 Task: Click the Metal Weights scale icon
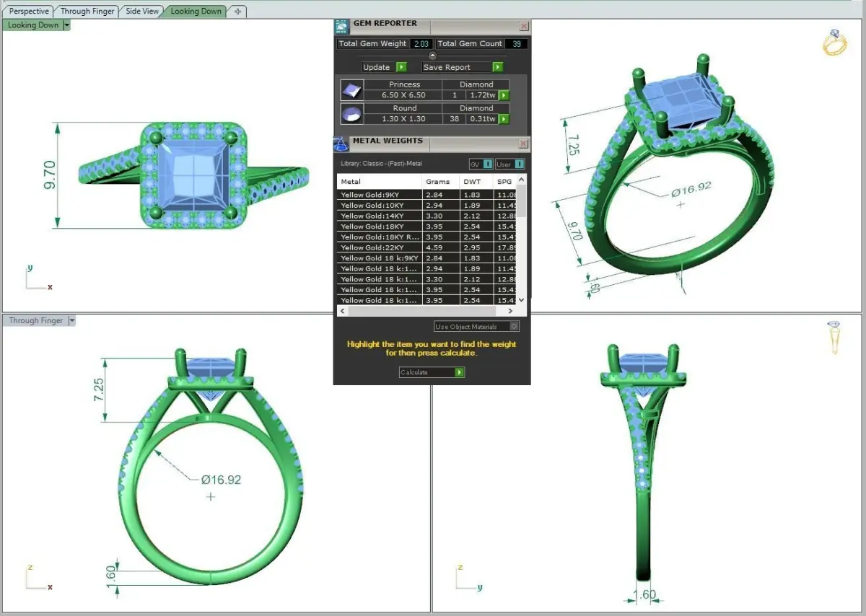click(x=341, y=144)
